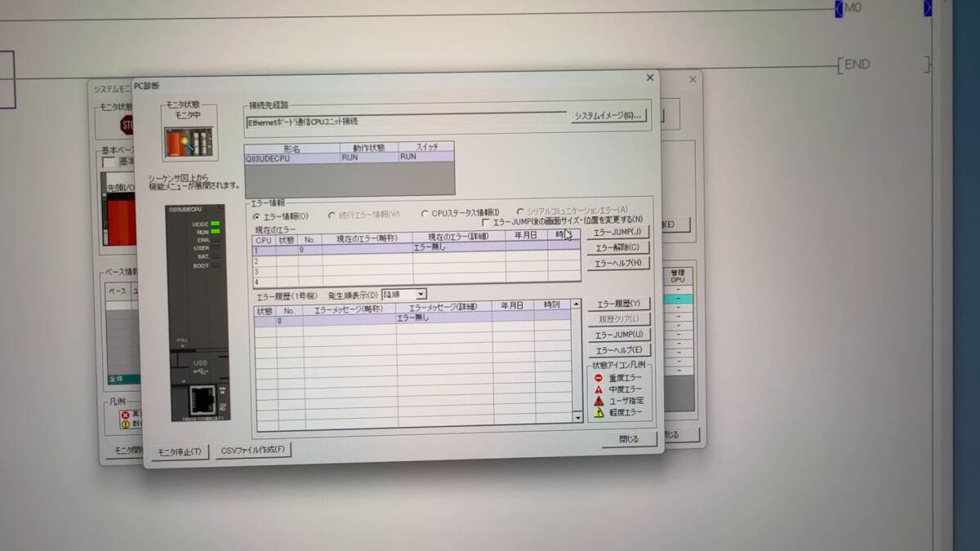The image size is (980, 551).
Task: Open エラーヘルプ(E) for error history
Action: click(x=619, y=350)
